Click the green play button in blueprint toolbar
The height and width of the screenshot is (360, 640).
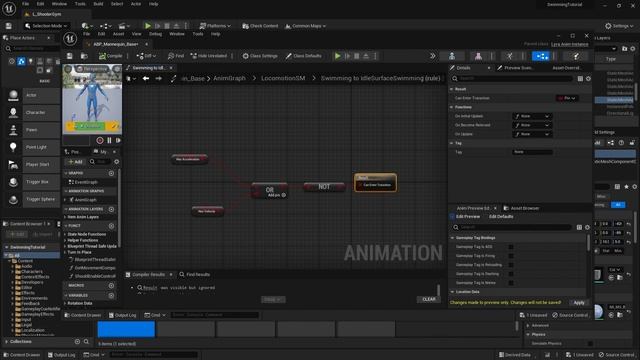pos(338,56)
